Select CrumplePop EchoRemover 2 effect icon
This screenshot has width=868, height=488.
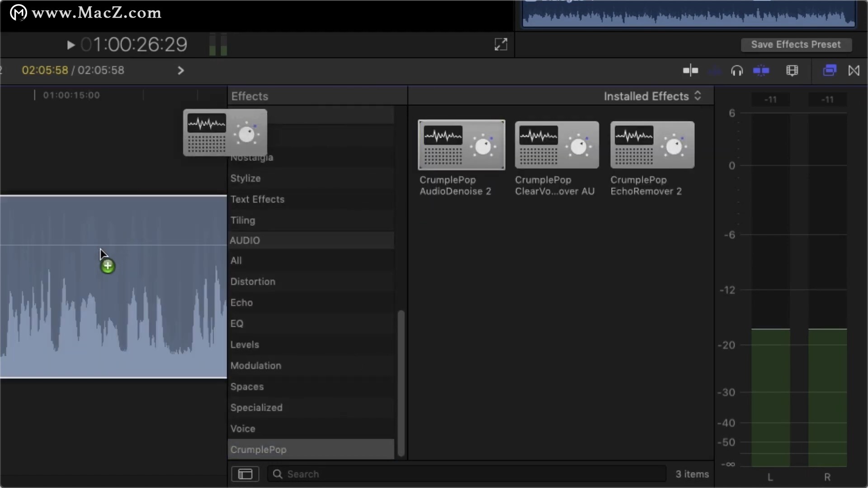[x=652, y=145]
